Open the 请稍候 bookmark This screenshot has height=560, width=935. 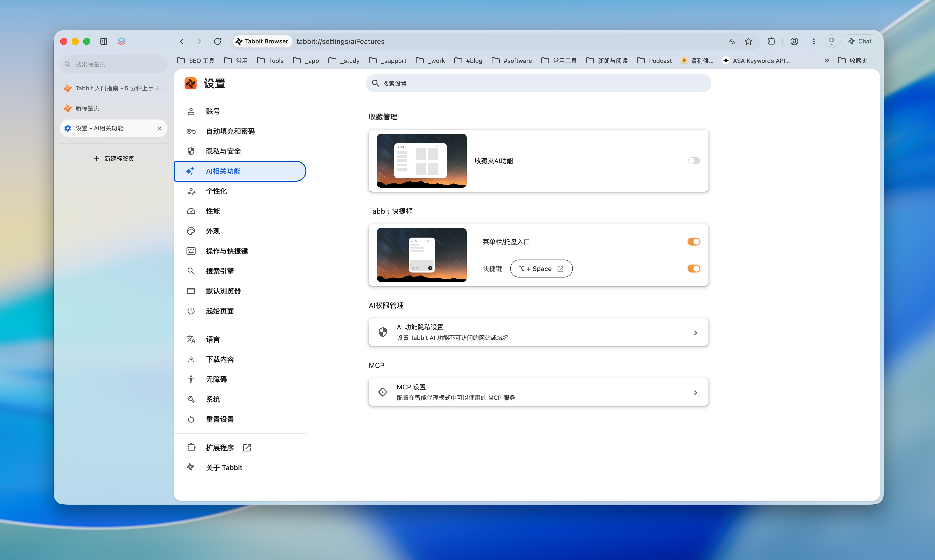pos(697,60)
